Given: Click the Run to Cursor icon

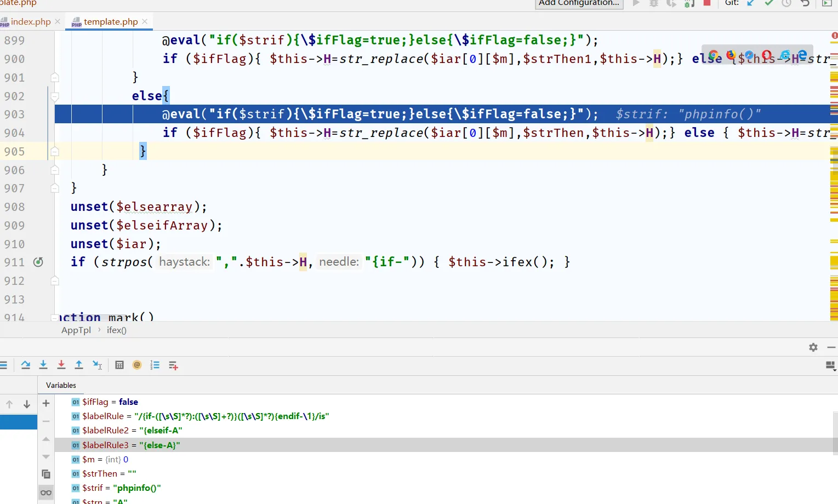Looking at the screenshot, I should click(97, 365).
